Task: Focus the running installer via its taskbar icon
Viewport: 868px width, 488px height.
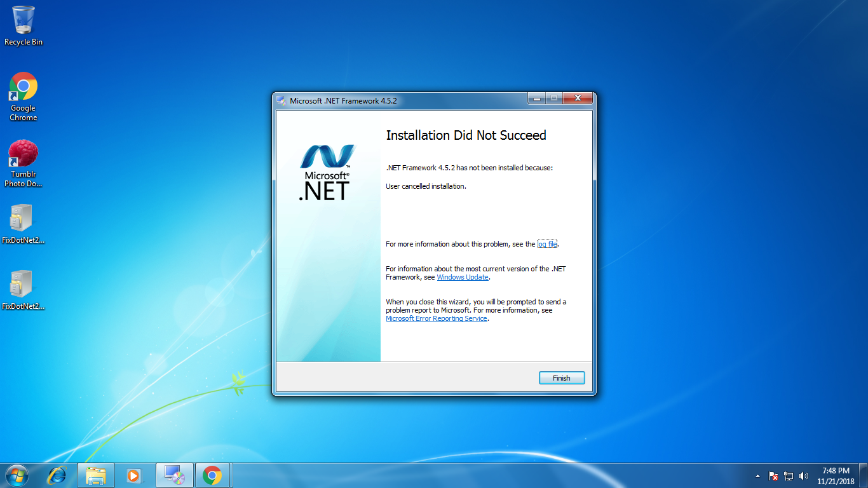Action: [174, 475]
